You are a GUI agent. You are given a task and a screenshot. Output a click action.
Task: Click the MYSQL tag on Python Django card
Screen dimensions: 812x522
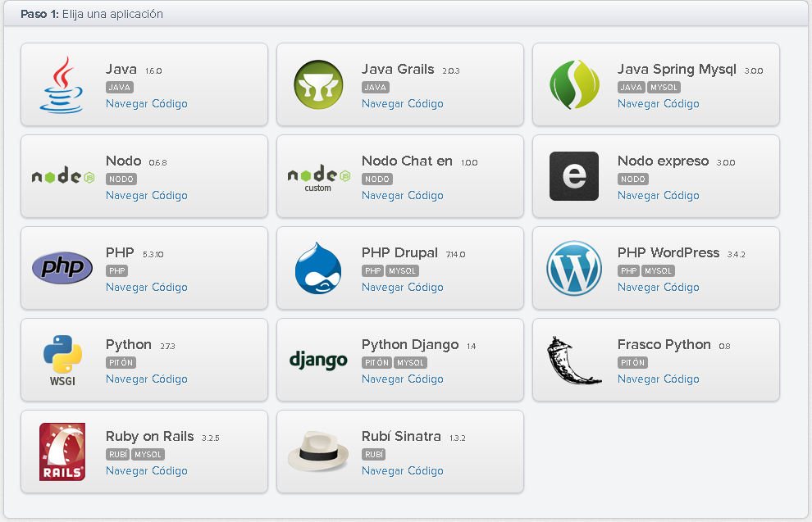(410, 363)
